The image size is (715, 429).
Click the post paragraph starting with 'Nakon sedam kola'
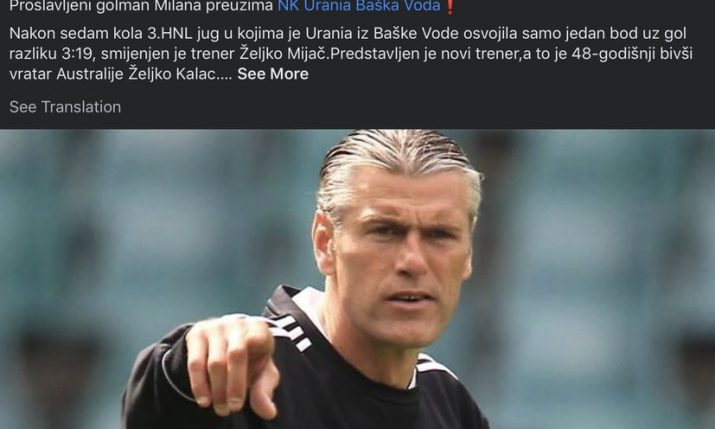click(x=351, y=53)
